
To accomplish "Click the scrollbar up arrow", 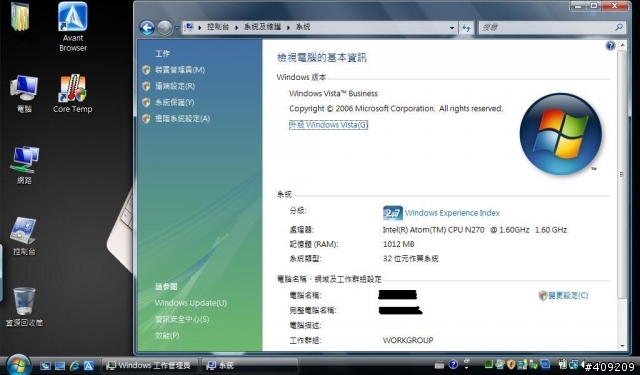I will (622, 45).
